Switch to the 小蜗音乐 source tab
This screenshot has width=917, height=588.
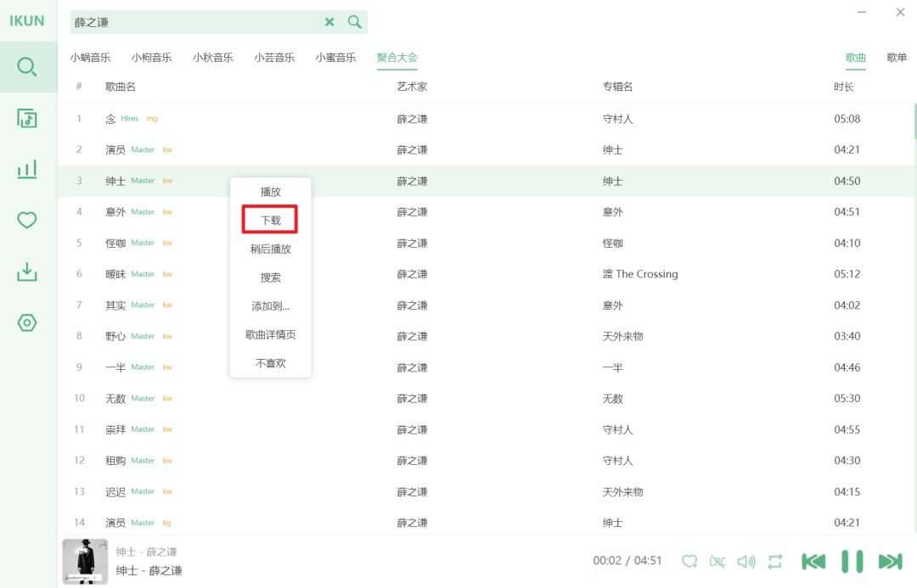pyautogui.click(x=90, y=58)
